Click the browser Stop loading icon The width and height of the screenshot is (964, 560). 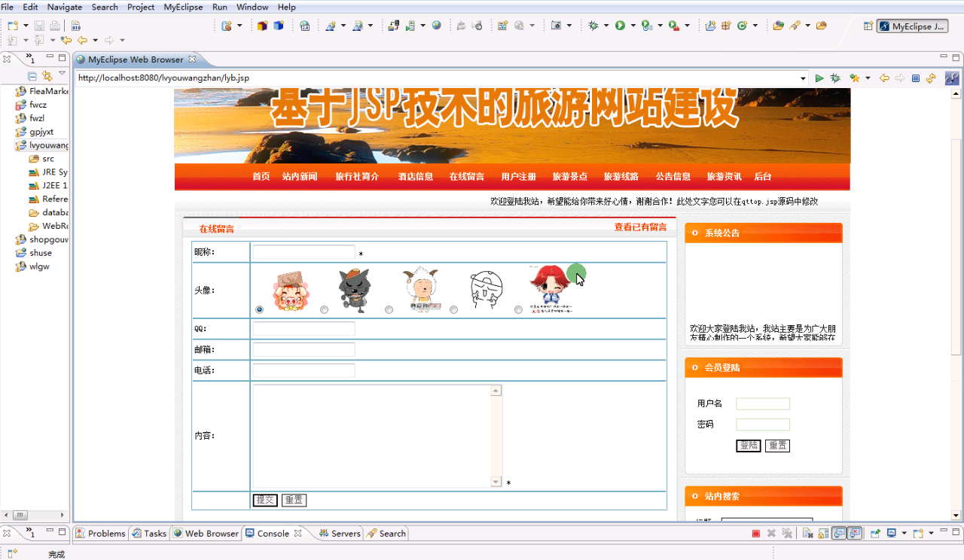(916, 78)
